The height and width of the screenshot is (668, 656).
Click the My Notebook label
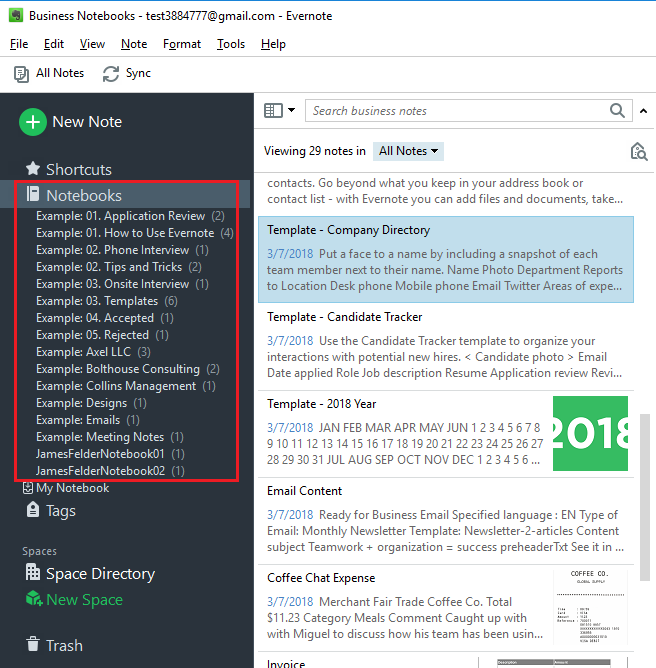point(72,488)
